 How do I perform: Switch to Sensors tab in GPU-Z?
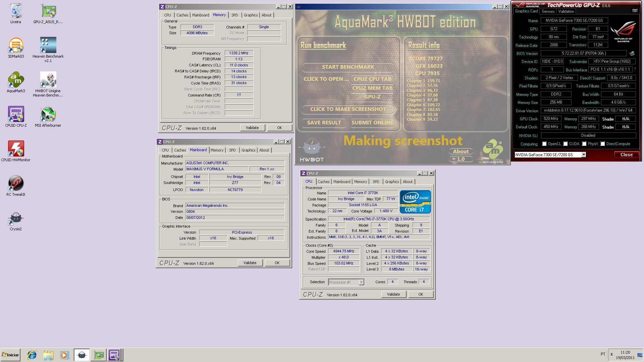[x=548, y=11]
